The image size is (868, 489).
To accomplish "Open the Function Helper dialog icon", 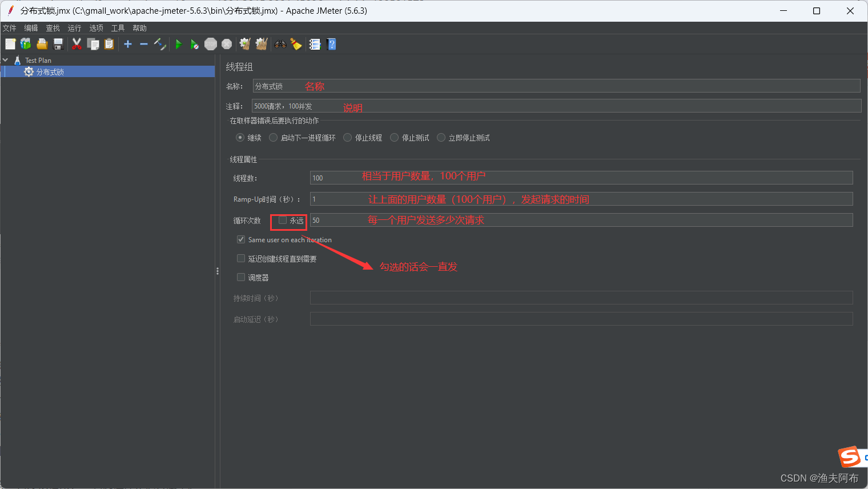I will [x=315, y=44].
